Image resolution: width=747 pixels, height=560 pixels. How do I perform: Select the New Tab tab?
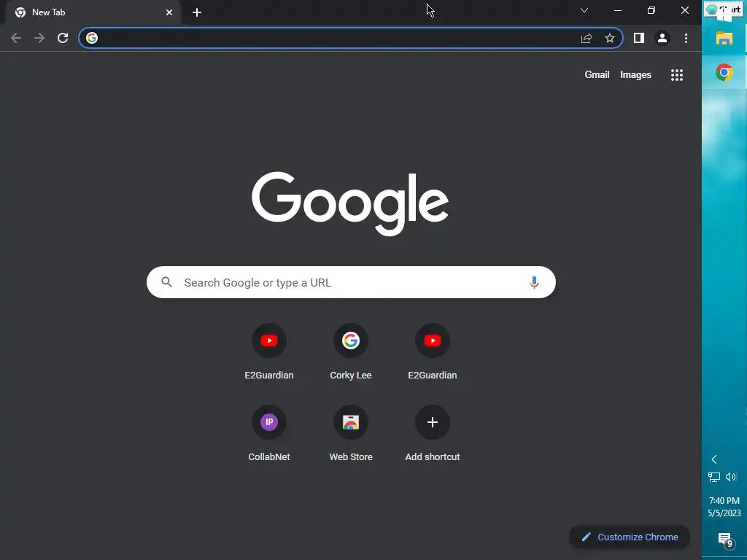click(93, 12)
